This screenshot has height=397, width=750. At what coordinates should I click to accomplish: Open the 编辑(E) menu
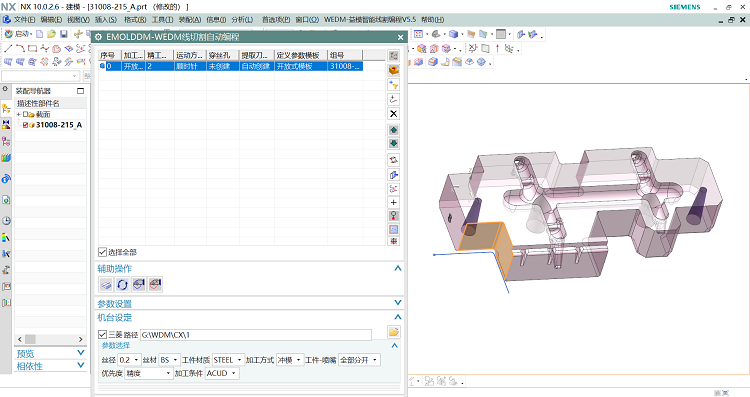(x=51, y=20)
